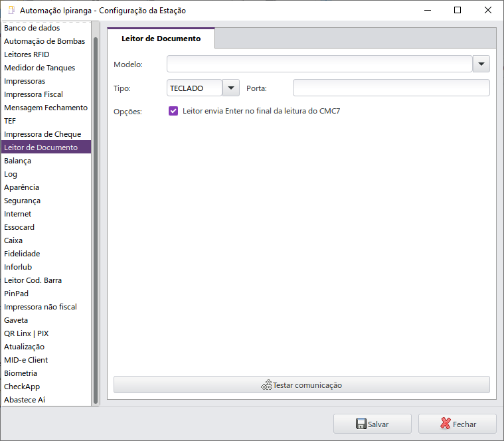Open Atualização settings
This screenshot has width=504, height=441.
[46, 347]
